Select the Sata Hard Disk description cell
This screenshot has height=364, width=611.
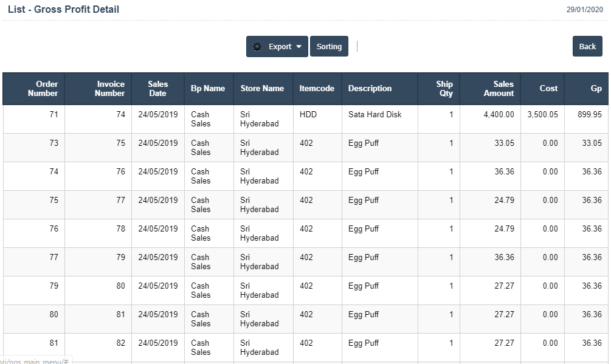pos(375,114)
